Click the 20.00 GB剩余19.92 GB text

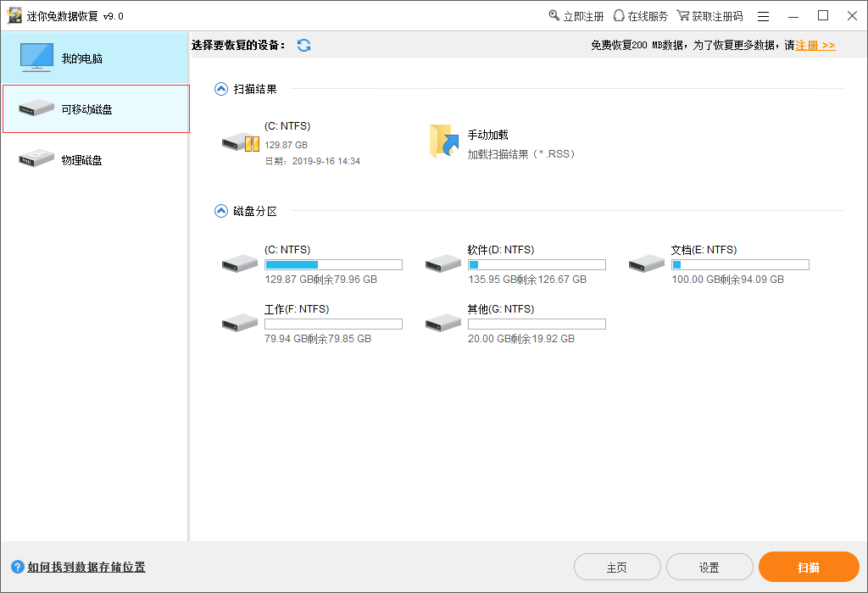tap(521, 339)
